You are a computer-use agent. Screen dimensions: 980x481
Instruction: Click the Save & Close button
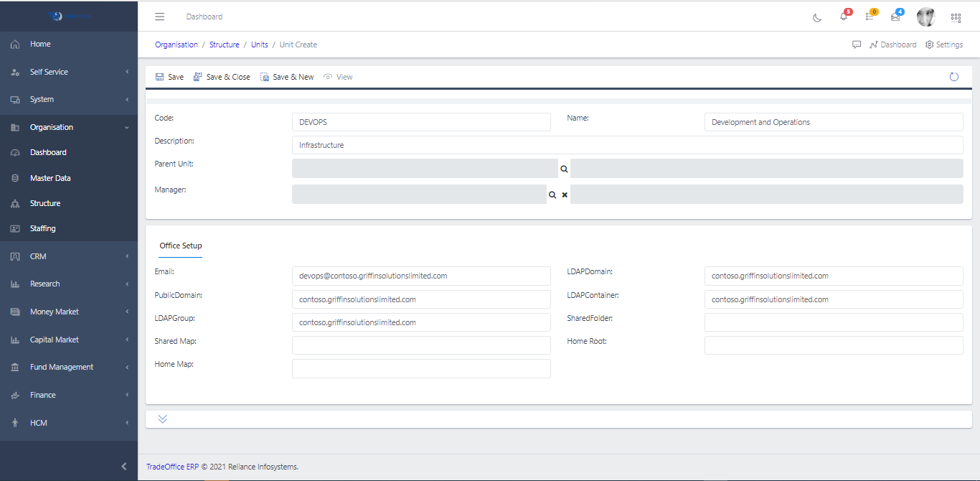(x=222, y=77)
